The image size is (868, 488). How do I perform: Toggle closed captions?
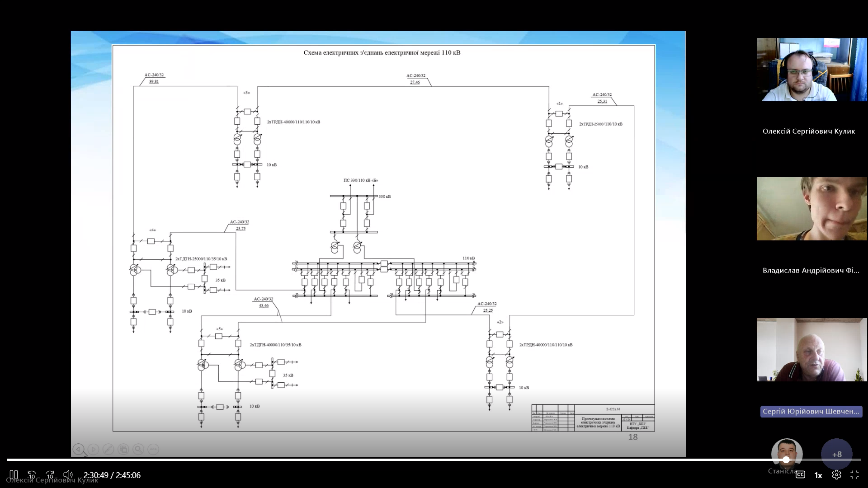point(800,475)
